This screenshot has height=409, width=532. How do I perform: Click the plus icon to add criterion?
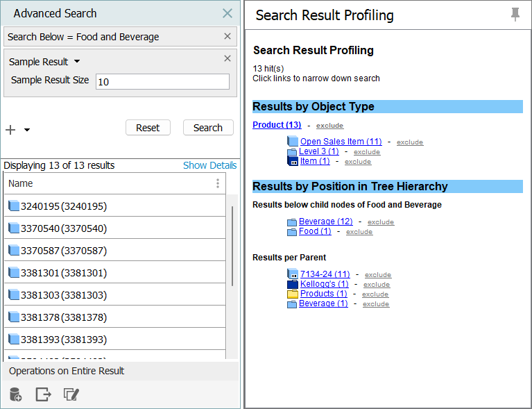10,130
